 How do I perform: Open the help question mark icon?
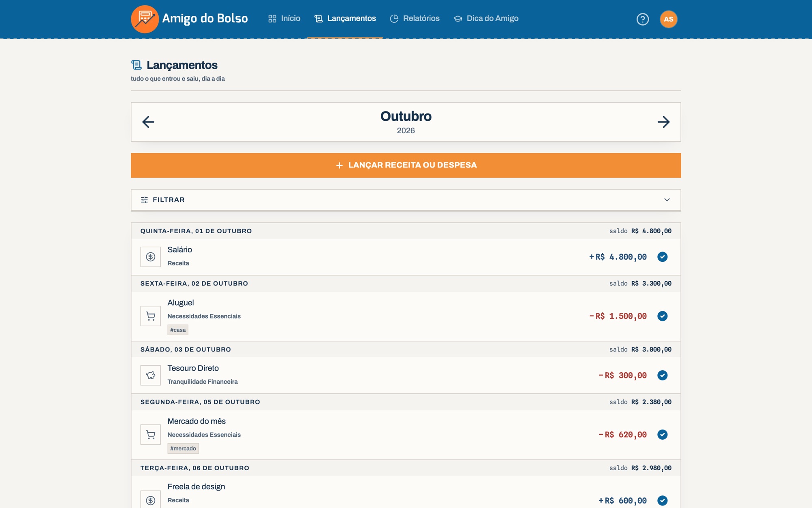pos(643,19)
